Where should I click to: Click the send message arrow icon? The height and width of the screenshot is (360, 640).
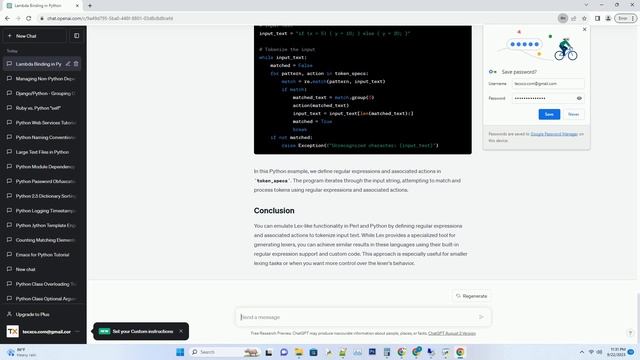click(481, 317)
